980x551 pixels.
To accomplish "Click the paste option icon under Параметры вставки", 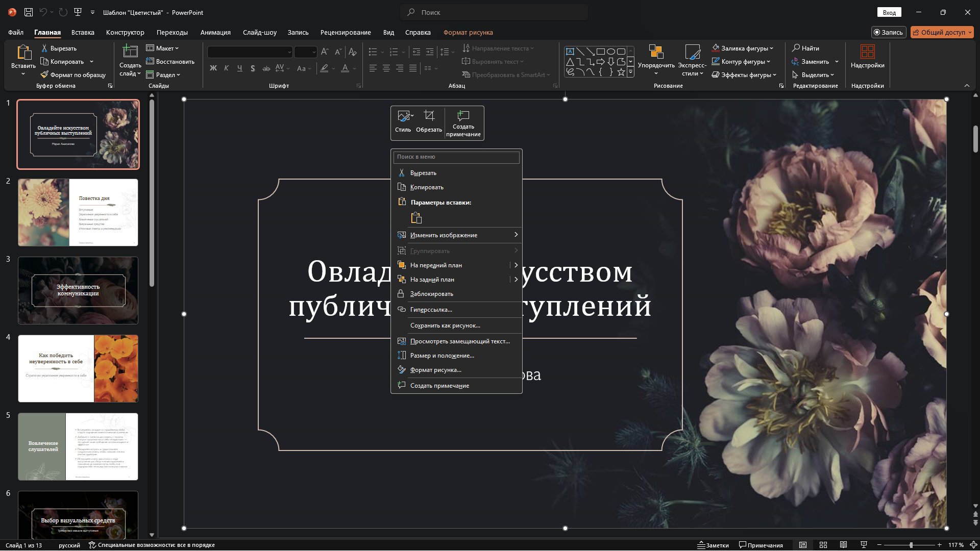I will pos(416,218).
